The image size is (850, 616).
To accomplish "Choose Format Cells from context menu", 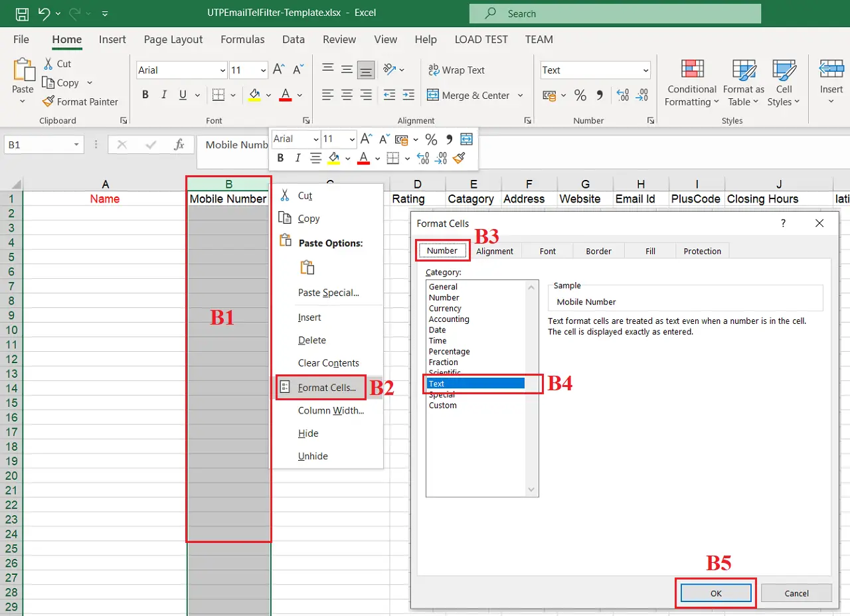I will (x=327, y=388).
